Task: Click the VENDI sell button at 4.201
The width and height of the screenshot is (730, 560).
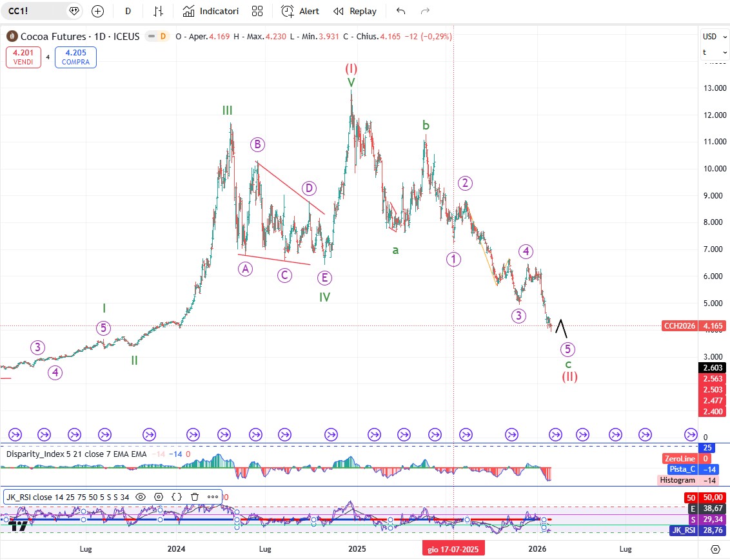Action: [24, 57]
